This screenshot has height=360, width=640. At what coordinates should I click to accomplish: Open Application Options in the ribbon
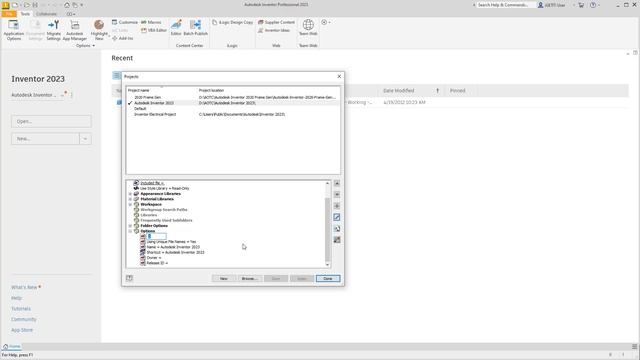point(13,30)
